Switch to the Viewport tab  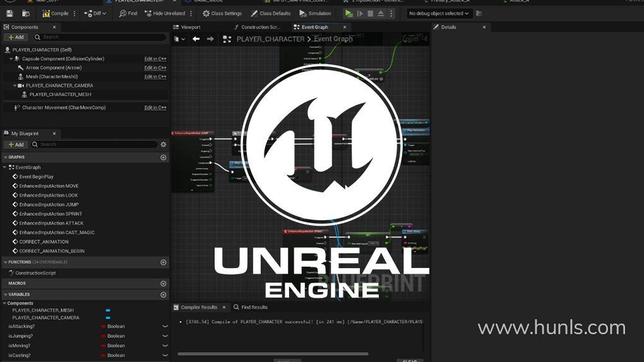187,27
